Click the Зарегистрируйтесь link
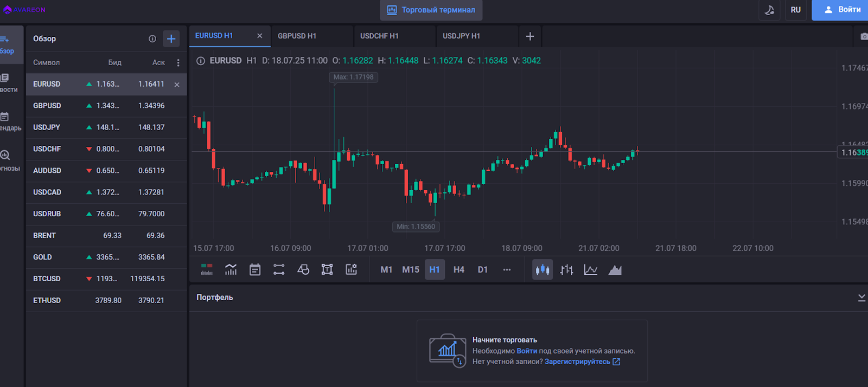Viewport: 868px width, 387px height. tap(582, 362)
